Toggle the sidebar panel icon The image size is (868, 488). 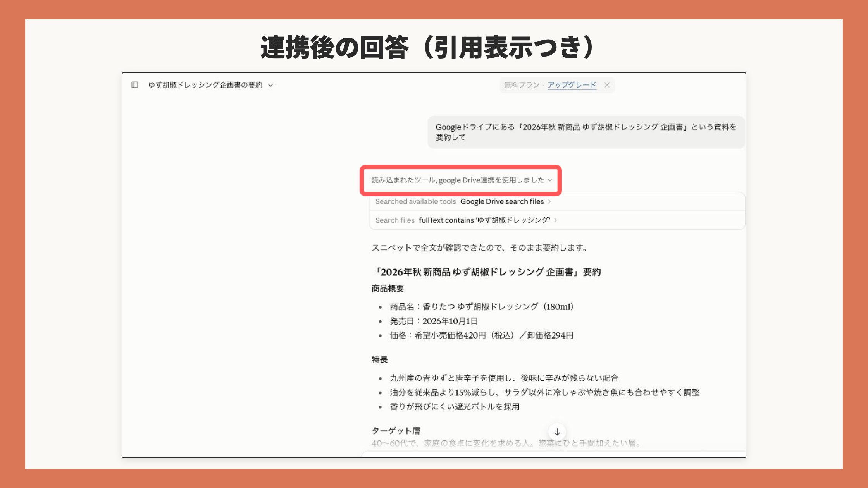coord(134,85)
